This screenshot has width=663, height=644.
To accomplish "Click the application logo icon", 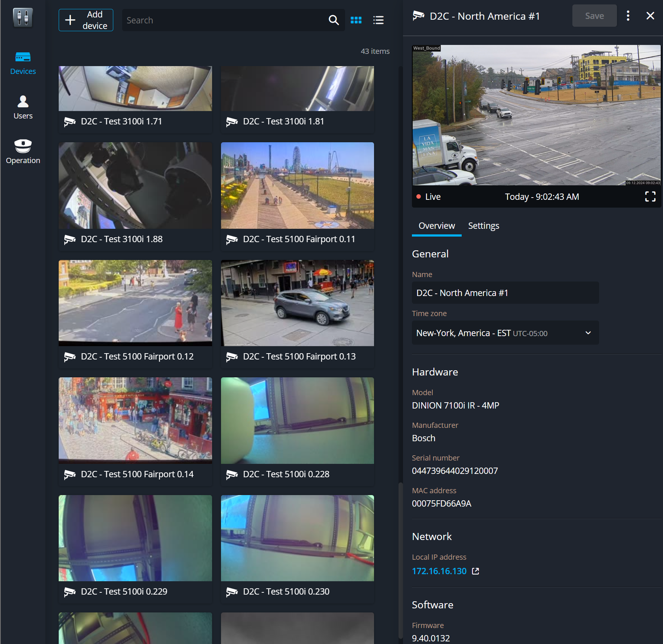I will pyautogui.click(x=23, y=17).
